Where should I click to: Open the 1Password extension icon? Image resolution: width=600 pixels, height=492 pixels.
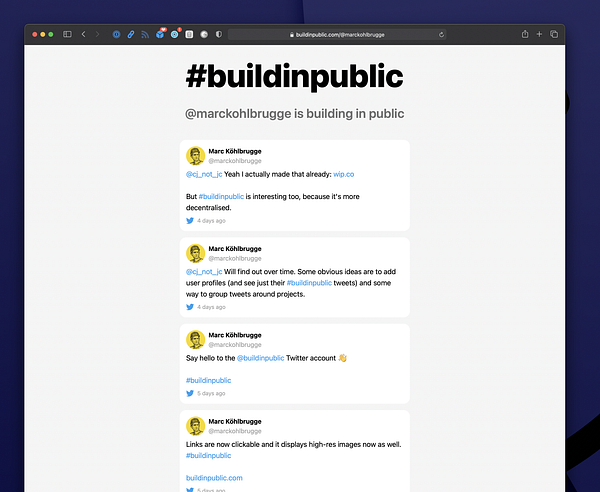click(x=116, y=34)
